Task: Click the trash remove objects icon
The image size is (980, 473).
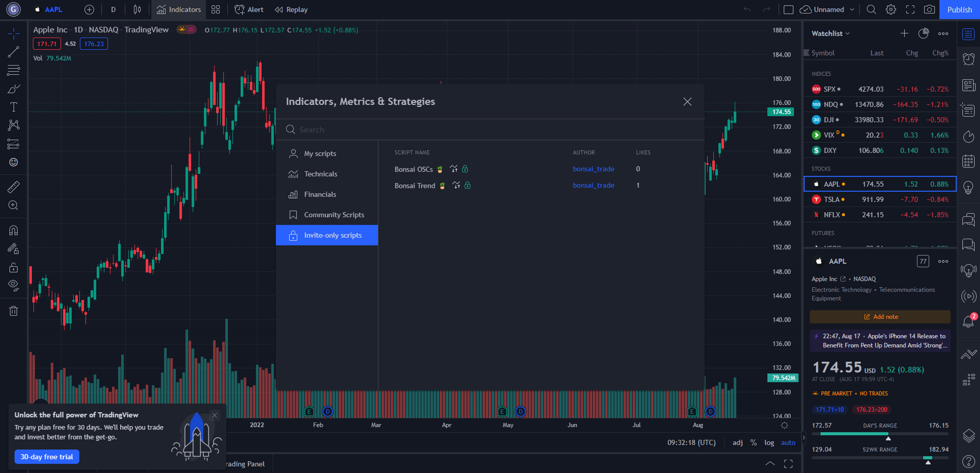Action: click(13, 311)
